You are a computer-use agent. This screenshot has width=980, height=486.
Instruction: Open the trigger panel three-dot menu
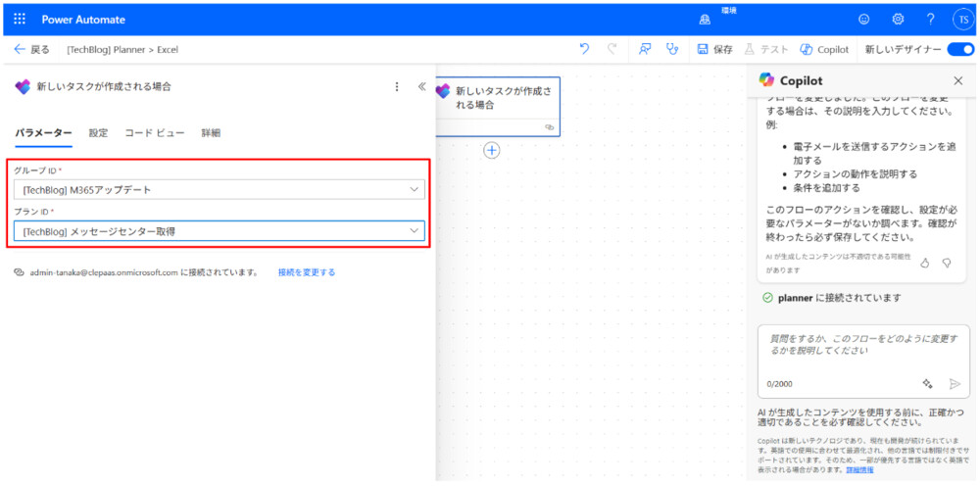coord(396,87)
